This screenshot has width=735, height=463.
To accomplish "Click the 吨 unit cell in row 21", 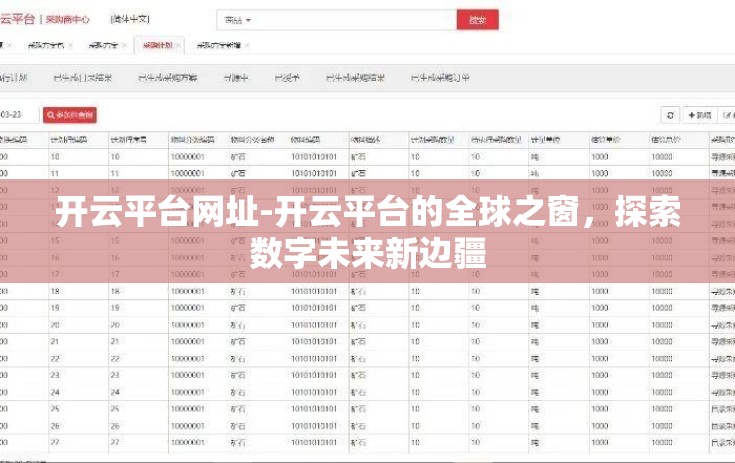I will click(x=535, y=342).
